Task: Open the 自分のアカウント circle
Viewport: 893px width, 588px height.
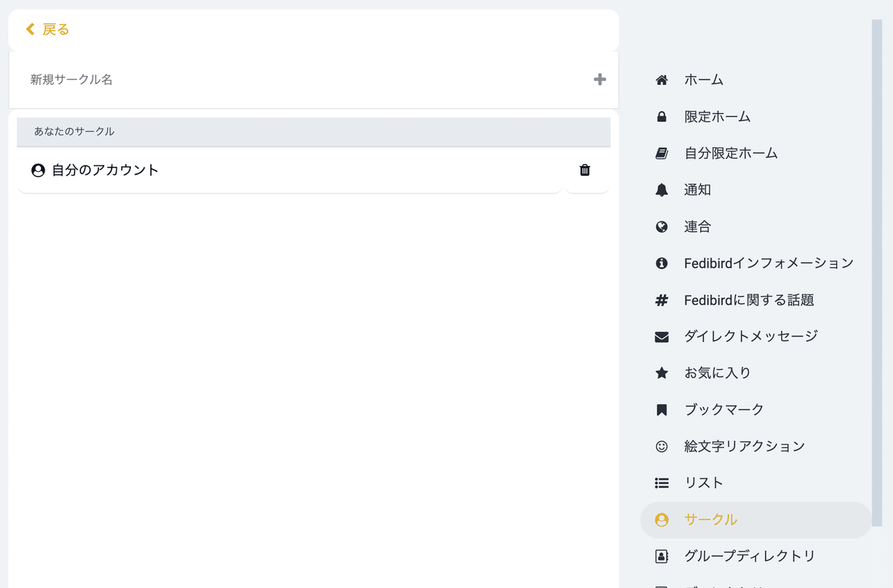Action: click(x=104, y=170)
